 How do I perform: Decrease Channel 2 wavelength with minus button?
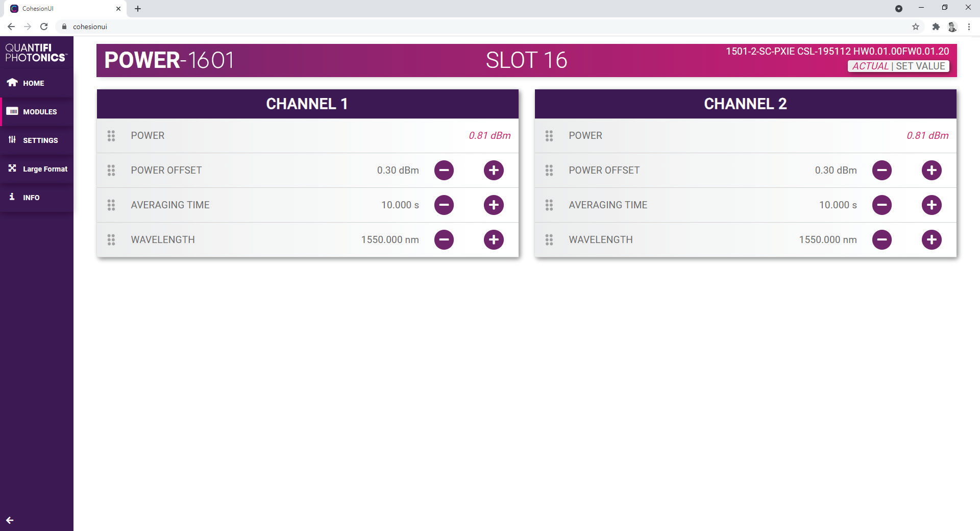(881, 239)
